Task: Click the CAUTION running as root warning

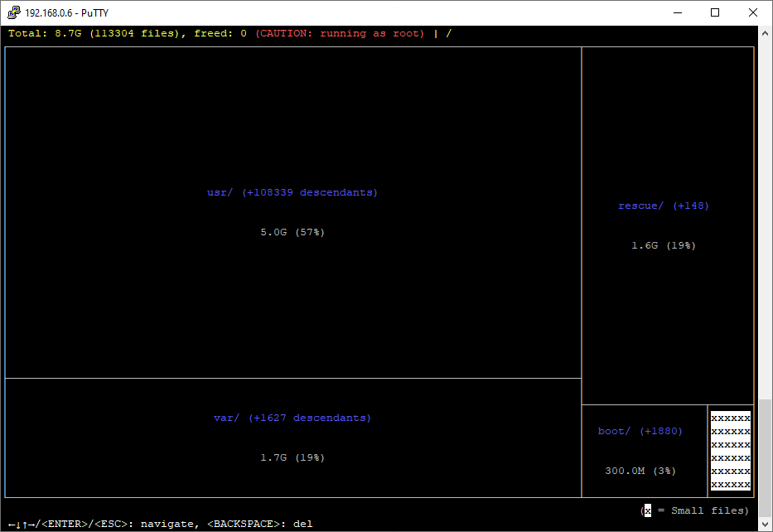Action: [340, 33]
